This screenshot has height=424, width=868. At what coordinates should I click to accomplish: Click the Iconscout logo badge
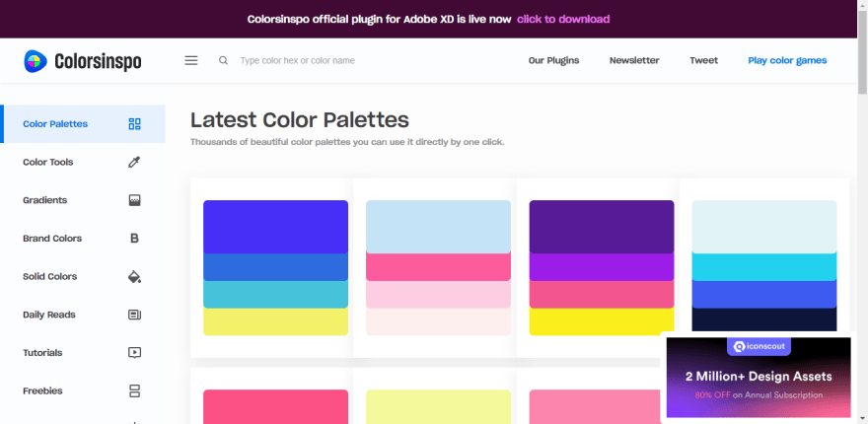click(x=759, y=346)
